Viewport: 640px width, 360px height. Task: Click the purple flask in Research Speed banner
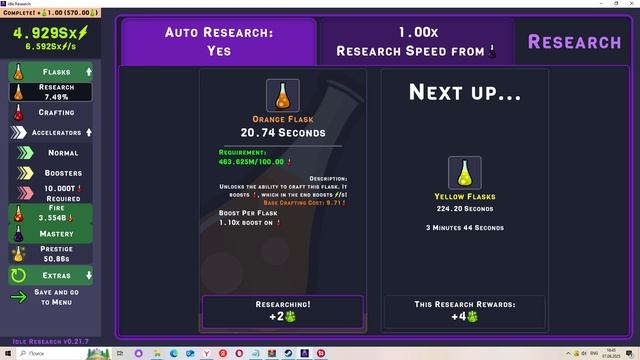(x=492, y=51)
